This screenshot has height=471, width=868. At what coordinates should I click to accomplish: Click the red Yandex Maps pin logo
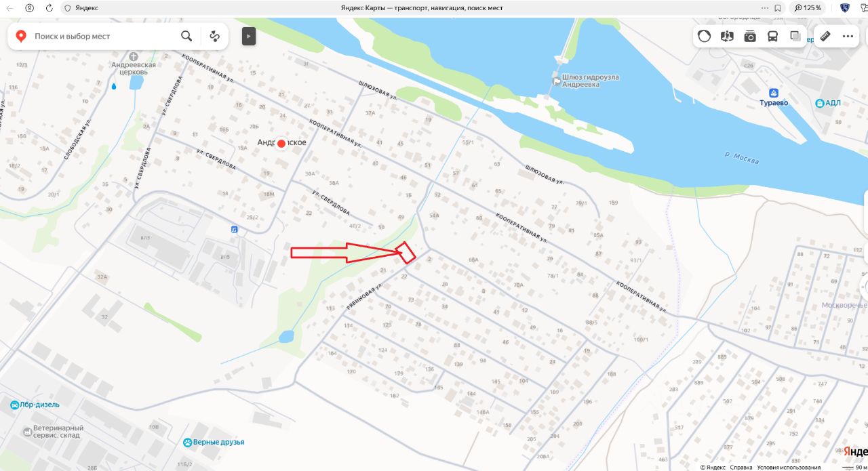[21, 36]
